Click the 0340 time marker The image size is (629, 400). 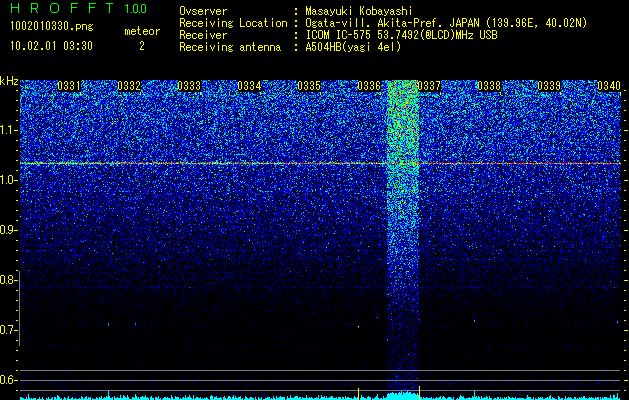coord(609,85)
